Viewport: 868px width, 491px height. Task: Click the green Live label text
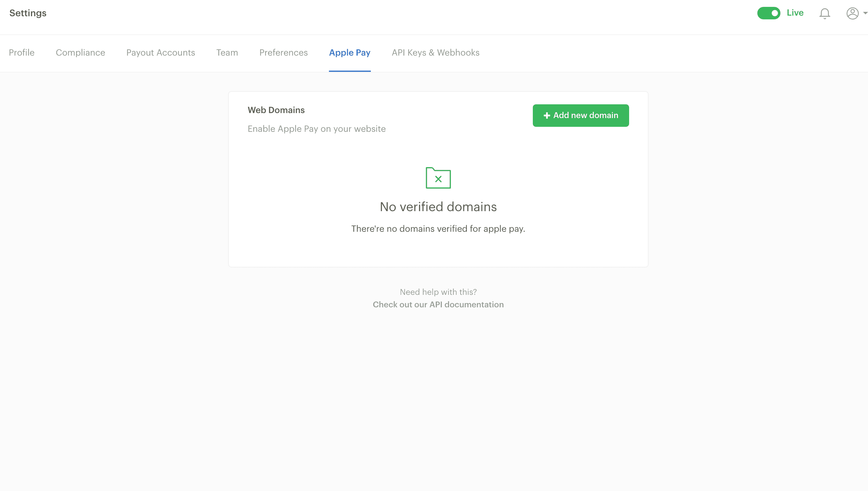point(795,13)
